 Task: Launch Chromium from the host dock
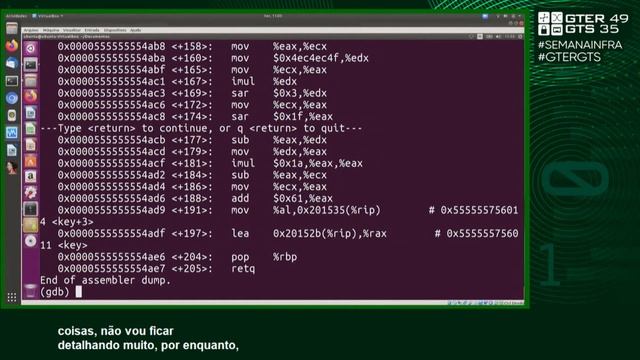tap(11, 98)
